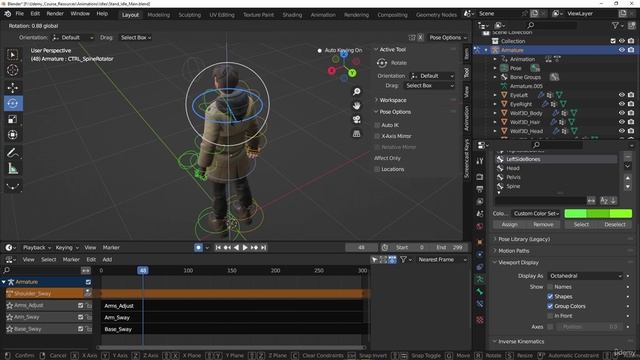The height and width of the screenshot is (360, 640).
Task: Select the Measure tool
Action: point(13,168)
